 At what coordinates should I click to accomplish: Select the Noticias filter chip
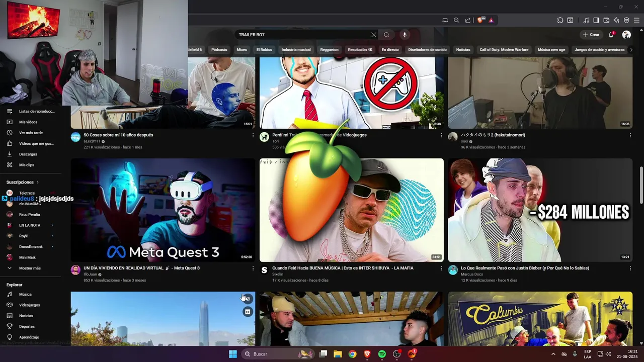click(x=463, y=50)
